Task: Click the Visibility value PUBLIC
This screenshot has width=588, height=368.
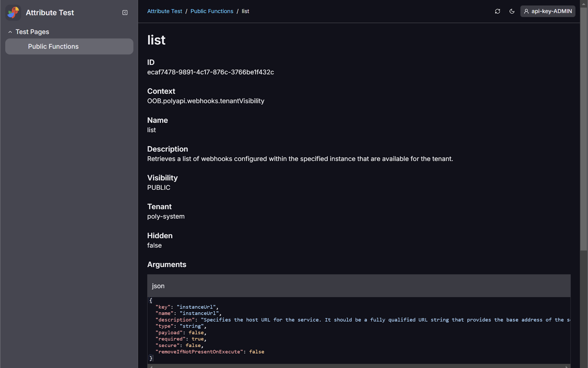Action: [159, 188]
